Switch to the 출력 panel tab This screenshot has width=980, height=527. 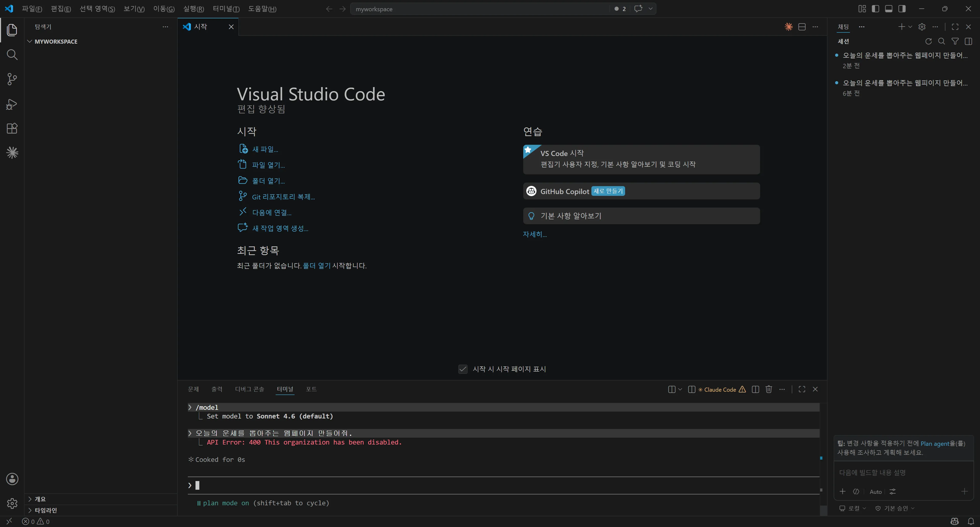click(x=217, y=389)
